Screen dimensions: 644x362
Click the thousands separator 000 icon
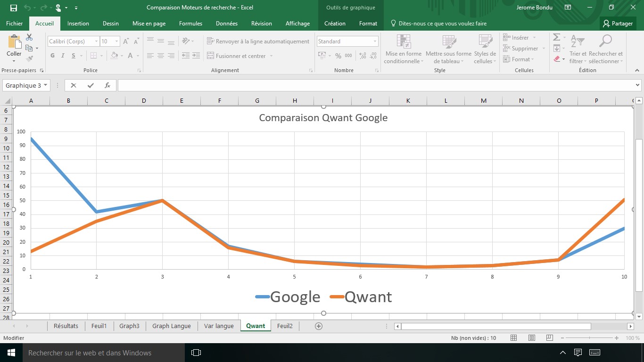pyautogui.click(x=348, y=56)
